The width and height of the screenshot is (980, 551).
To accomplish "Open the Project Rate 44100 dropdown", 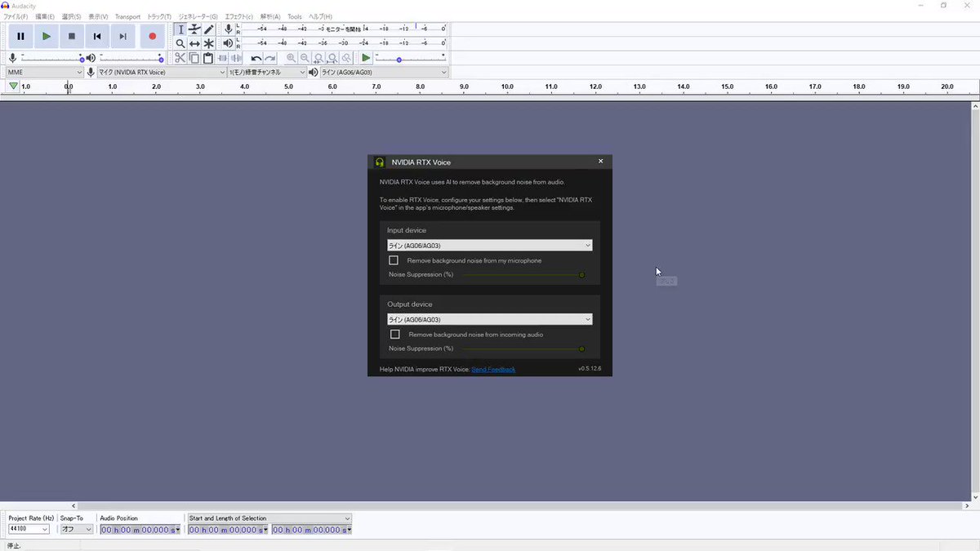I will (29, 529).
